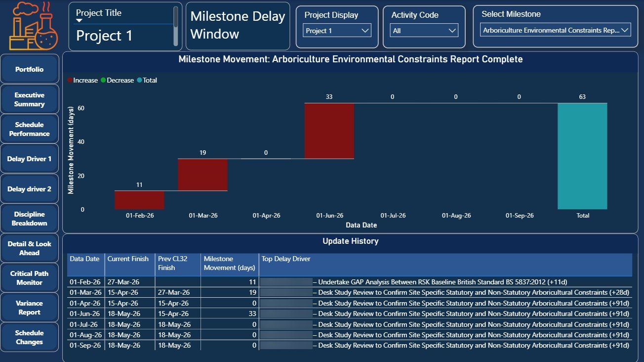Expand the Select Milestone dropdown

click(x=556, y=30)
